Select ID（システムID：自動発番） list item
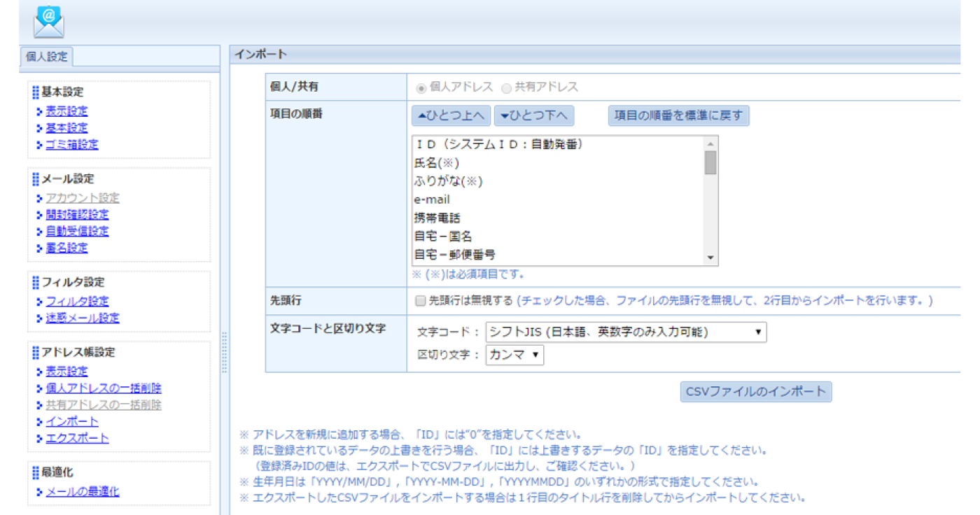The height and width of the screenshot is (515, 980). pyautogui.click(x=557, y=145)
